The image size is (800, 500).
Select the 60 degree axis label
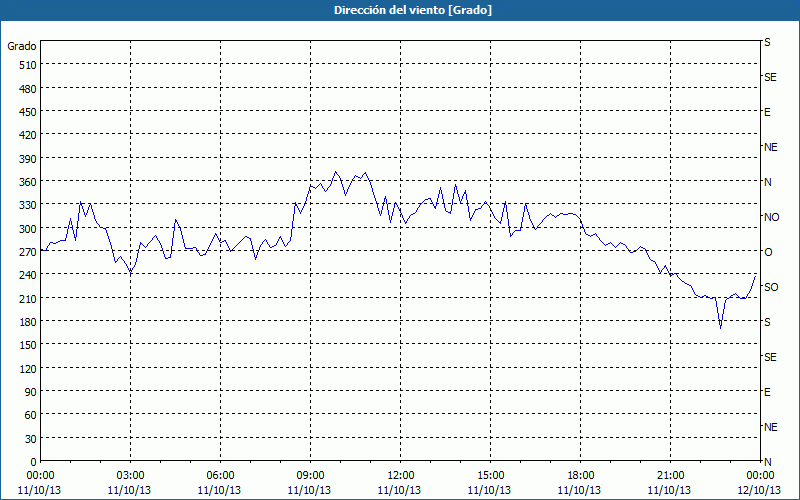pyautogui.click(x=31, y=415)
